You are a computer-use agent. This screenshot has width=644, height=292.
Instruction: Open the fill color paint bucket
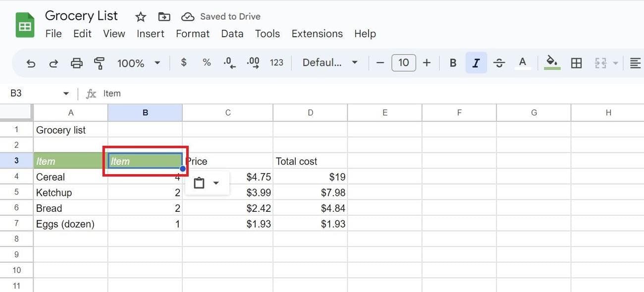coord(552,63)
